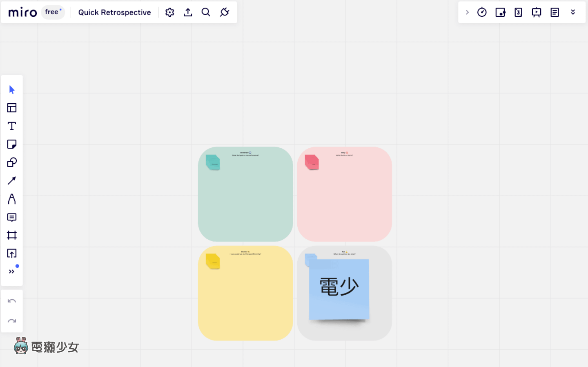This screenshot has height=367, width=588.
Task: Click the miro logo
Action: tap(22, 12)
